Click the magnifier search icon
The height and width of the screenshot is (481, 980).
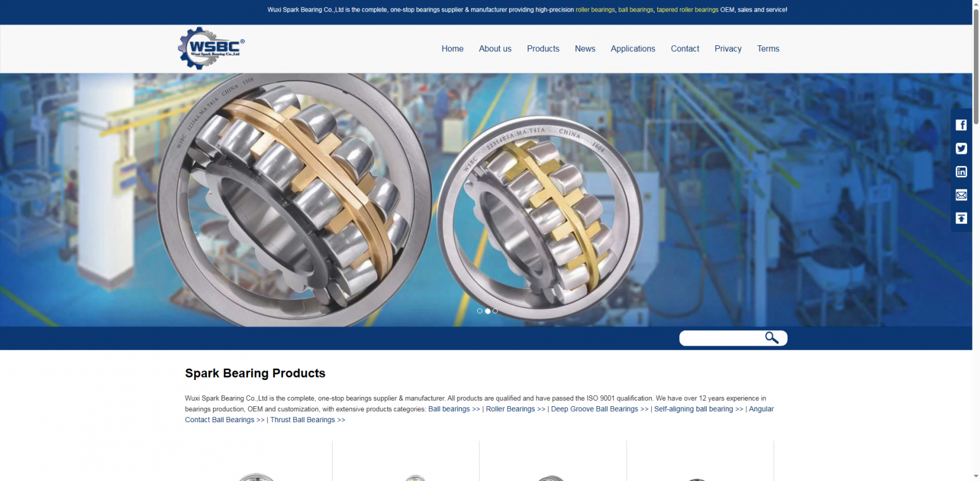(x=772, y=338)
